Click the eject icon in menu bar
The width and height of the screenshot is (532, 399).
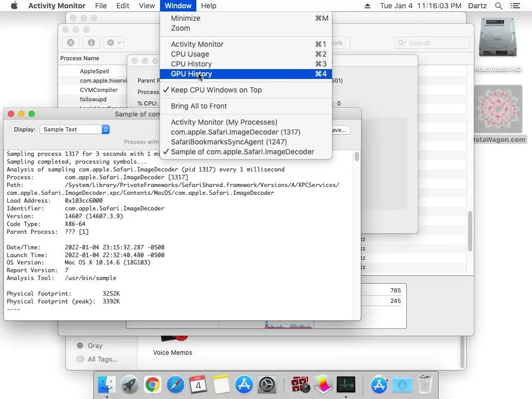[367, 6]
